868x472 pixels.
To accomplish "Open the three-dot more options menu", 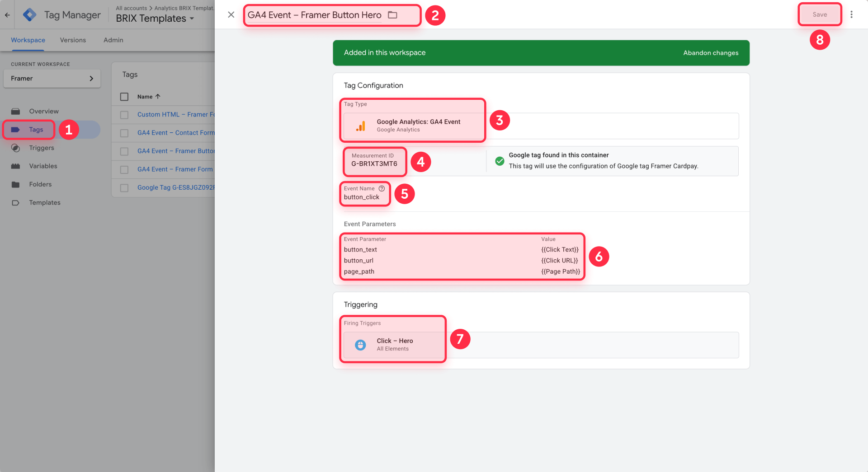I will coord(851,14).
